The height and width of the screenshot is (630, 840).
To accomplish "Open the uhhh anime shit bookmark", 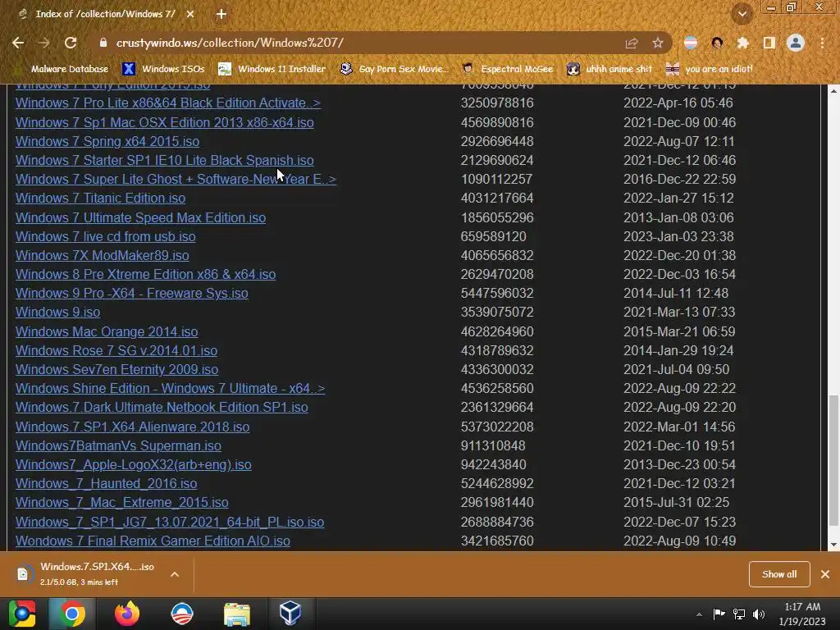I will (x=610, y=69).
